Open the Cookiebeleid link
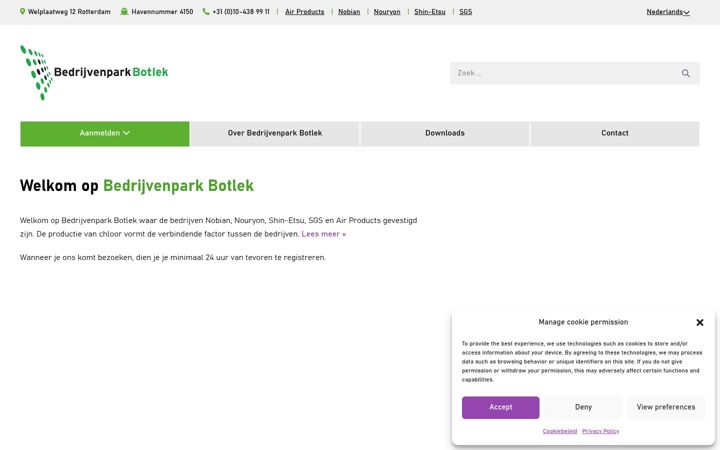This screenshot has height=450, width=720. [560, 431]
